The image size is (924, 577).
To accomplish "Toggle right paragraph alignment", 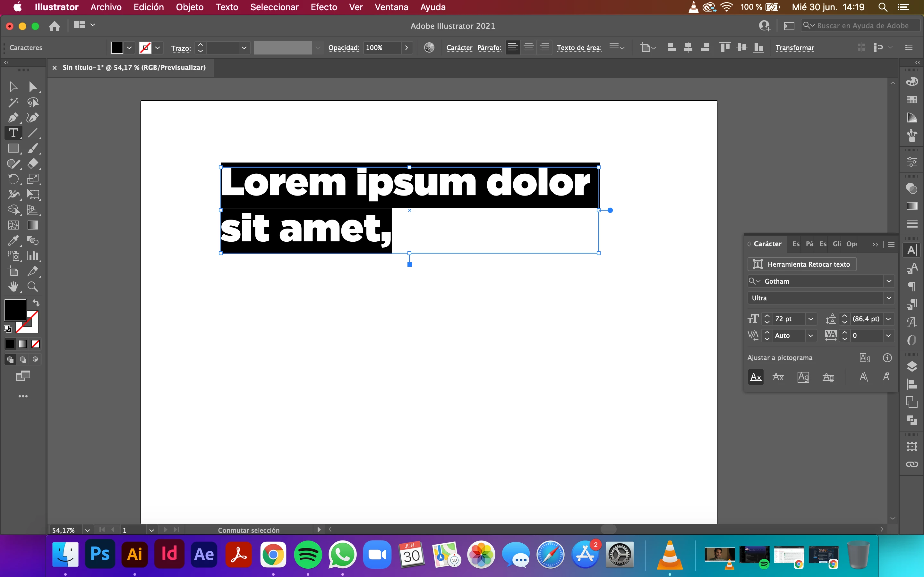I will (544, 48).
